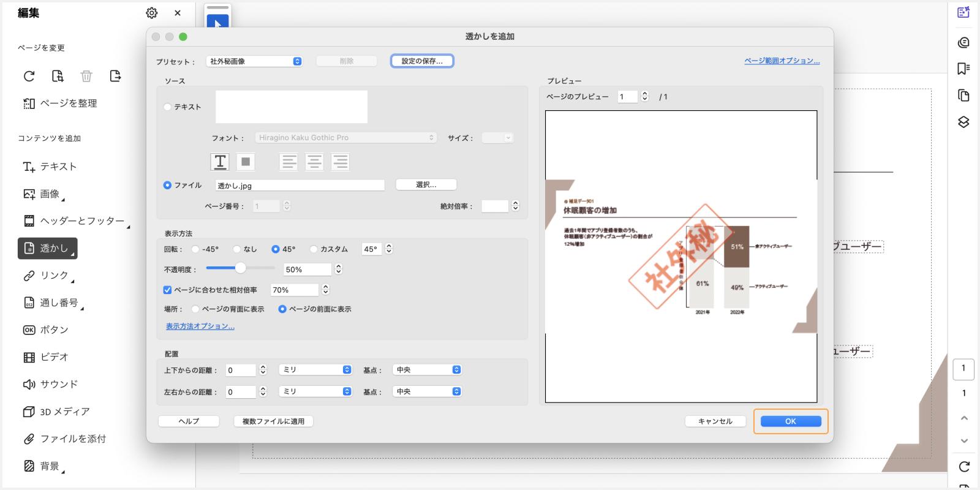The width and height of the screenshot is (980, 490).
Task: Click the 選択 file choose button
Action: 426,184
